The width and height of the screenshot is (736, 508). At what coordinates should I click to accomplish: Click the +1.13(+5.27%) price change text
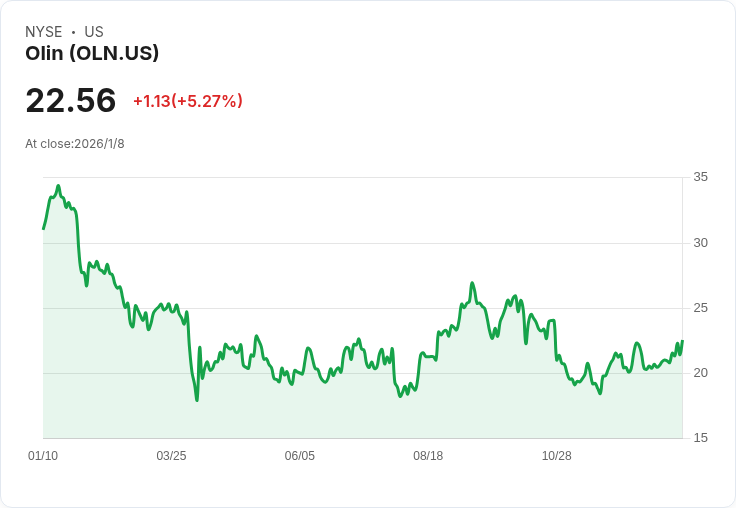point(188,101)
